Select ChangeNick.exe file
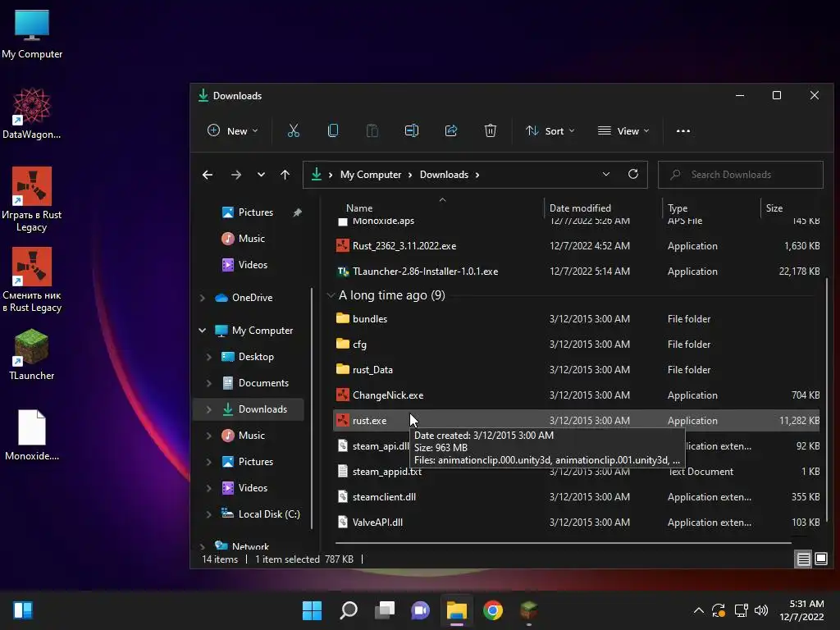 coord(577,395)
